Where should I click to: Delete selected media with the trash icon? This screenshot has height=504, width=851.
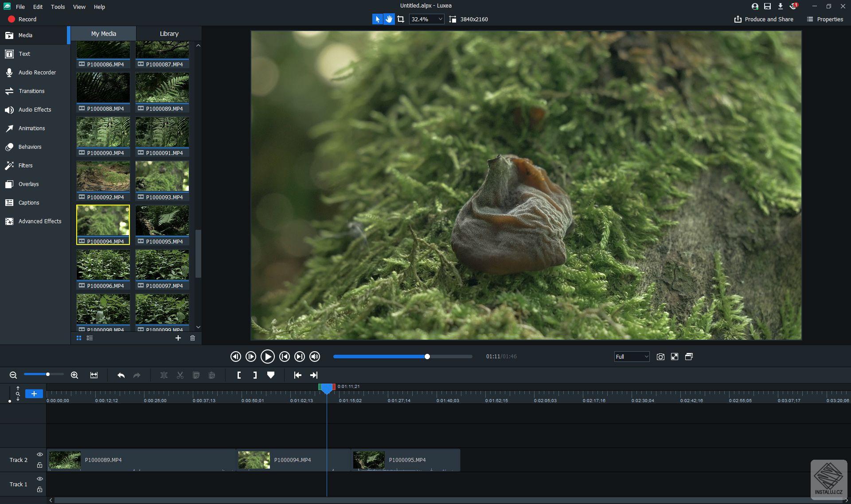tap(192, 338)
